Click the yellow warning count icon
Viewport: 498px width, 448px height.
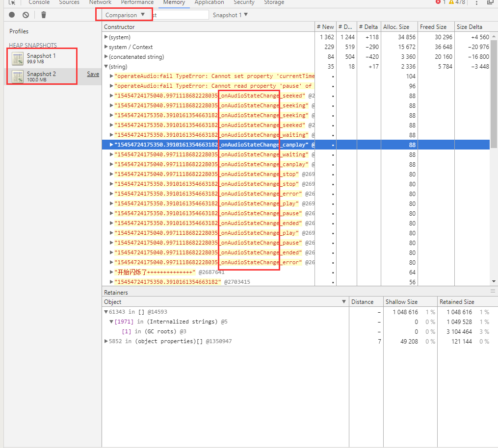(x=451, y=2)
